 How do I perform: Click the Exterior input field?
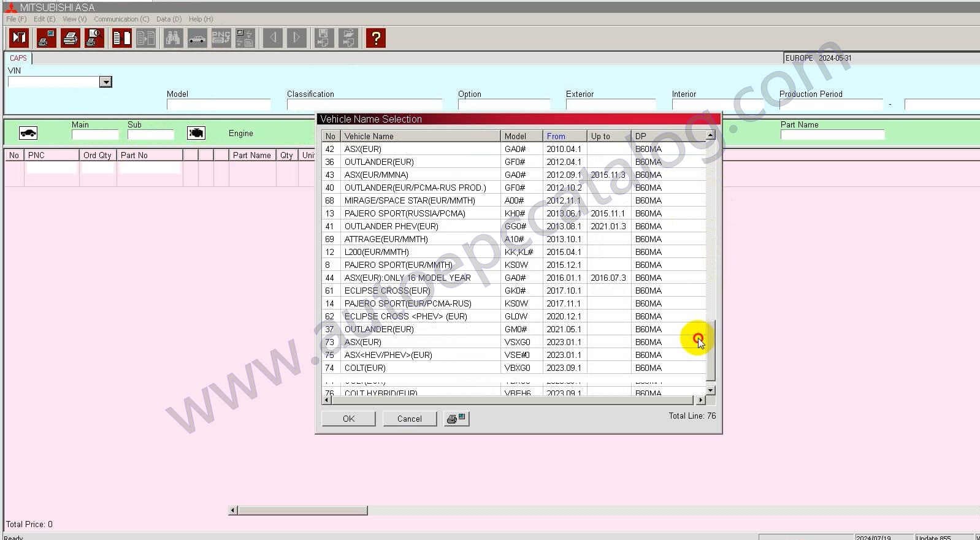click(x=611, y=105)
